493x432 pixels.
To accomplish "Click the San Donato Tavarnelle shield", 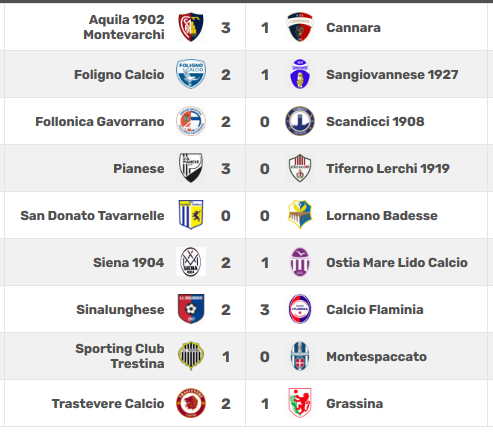I will (191, 215).
